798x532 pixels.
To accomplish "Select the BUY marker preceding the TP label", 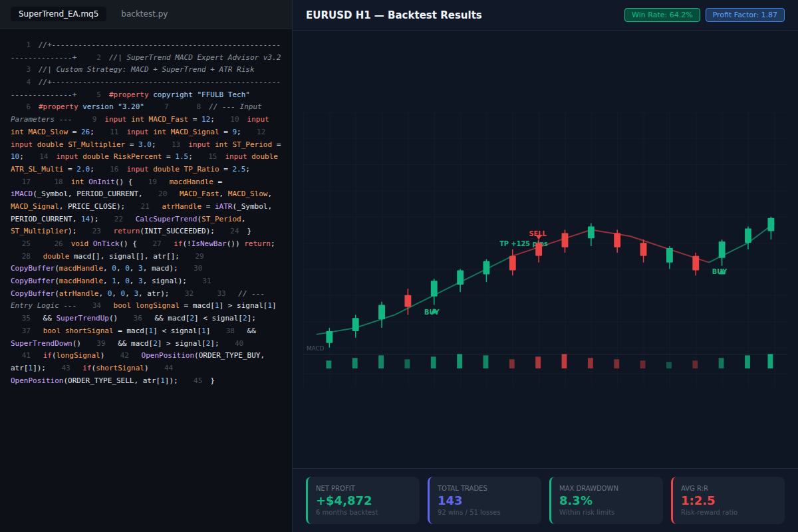I will click(x=432, y=312).
